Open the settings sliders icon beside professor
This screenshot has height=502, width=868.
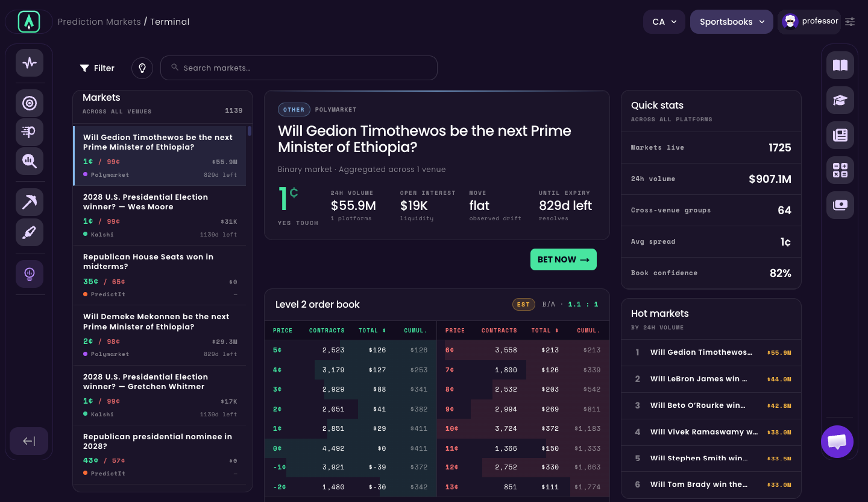pos(850,22)
